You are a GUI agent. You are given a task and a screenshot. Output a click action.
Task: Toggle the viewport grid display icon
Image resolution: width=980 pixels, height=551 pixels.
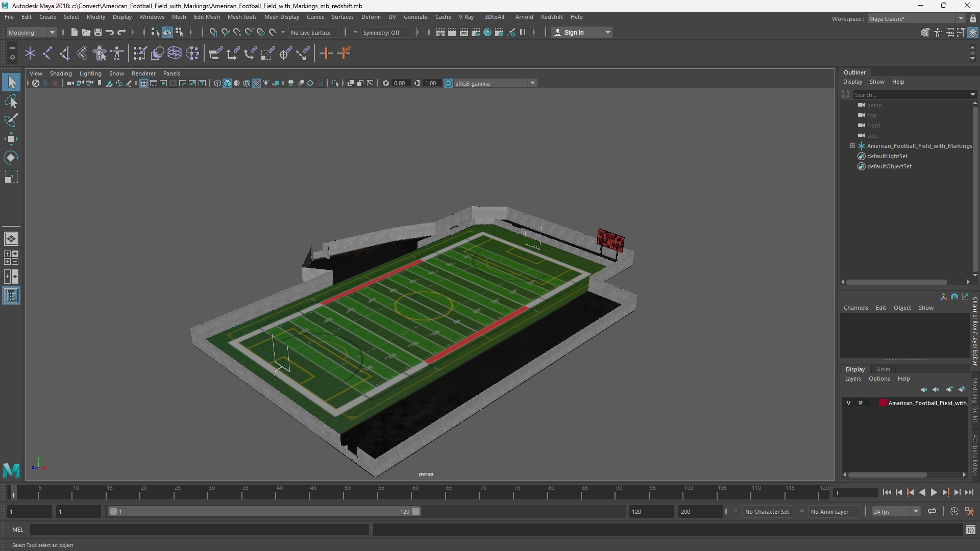pyautogui.click(x=144, y=84)
